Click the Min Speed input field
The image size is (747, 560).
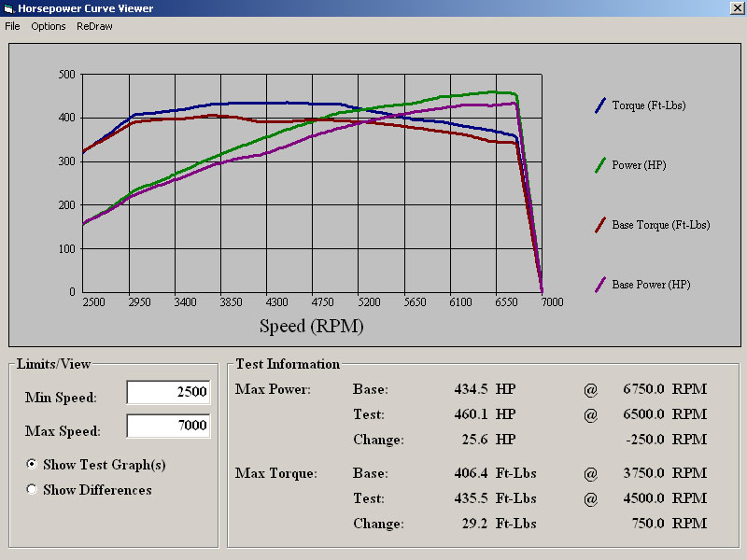tap(168, 392)
